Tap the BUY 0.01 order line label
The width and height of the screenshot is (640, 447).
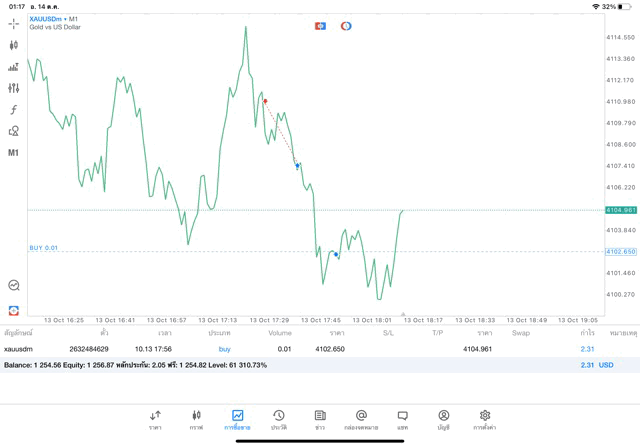pyautogui.click(x=44, y=248)
